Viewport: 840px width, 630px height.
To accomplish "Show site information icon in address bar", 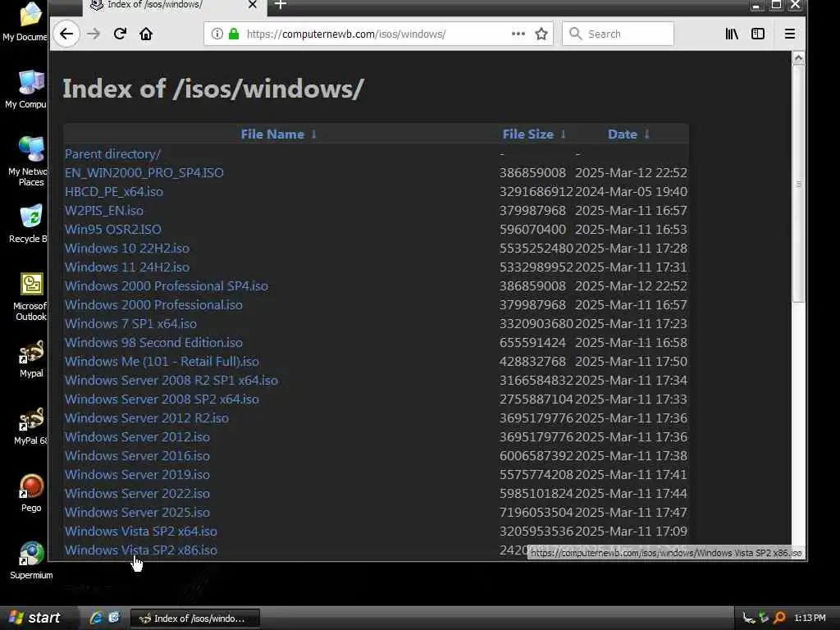I will click(x=217, y=34).
